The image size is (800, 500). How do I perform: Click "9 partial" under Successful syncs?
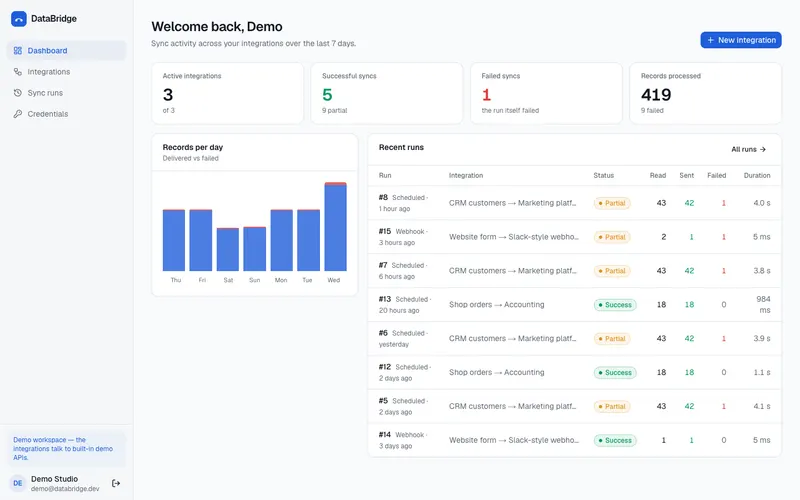click(x=335, y=110)
